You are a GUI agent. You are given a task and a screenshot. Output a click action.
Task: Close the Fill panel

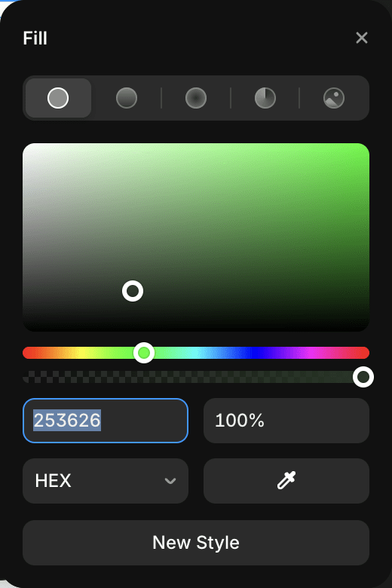362,38
